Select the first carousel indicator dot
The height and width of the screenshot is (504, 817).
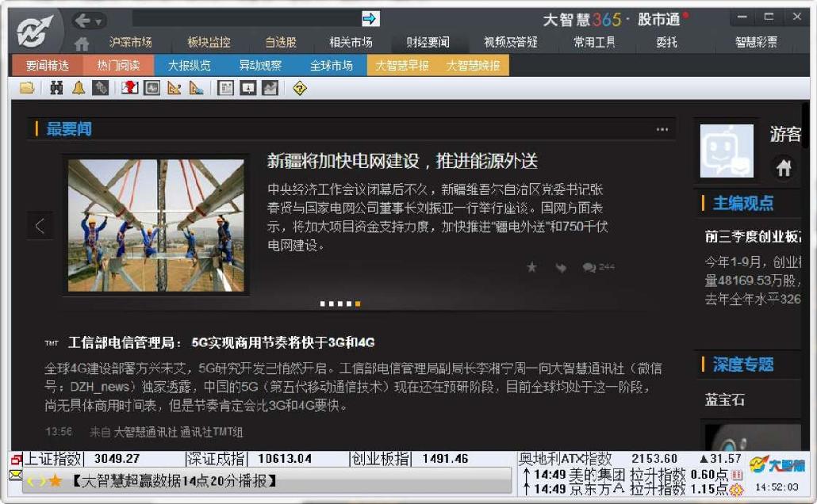pos(323,304)
